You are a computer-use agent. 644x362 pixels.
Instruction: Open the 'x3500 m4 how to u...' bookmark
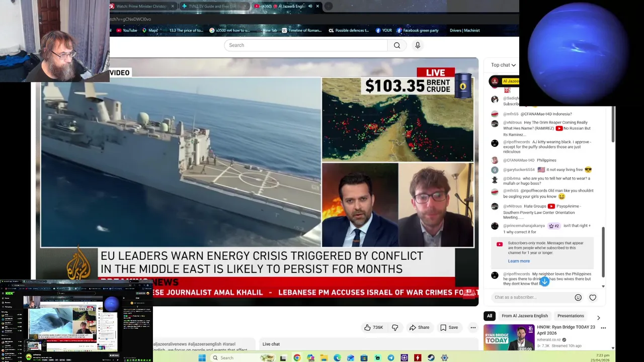pyautogui.click(x=229, y=30)
